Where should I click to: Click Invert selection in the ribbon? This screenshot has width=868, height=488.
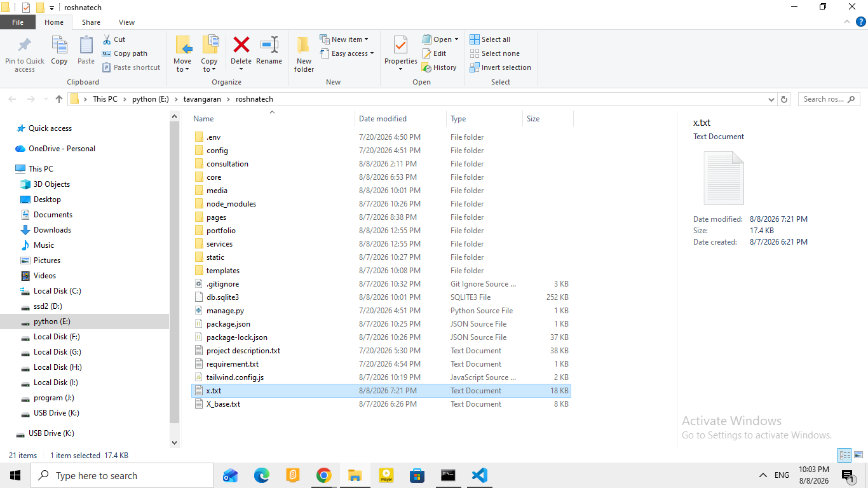pos(500,67)
